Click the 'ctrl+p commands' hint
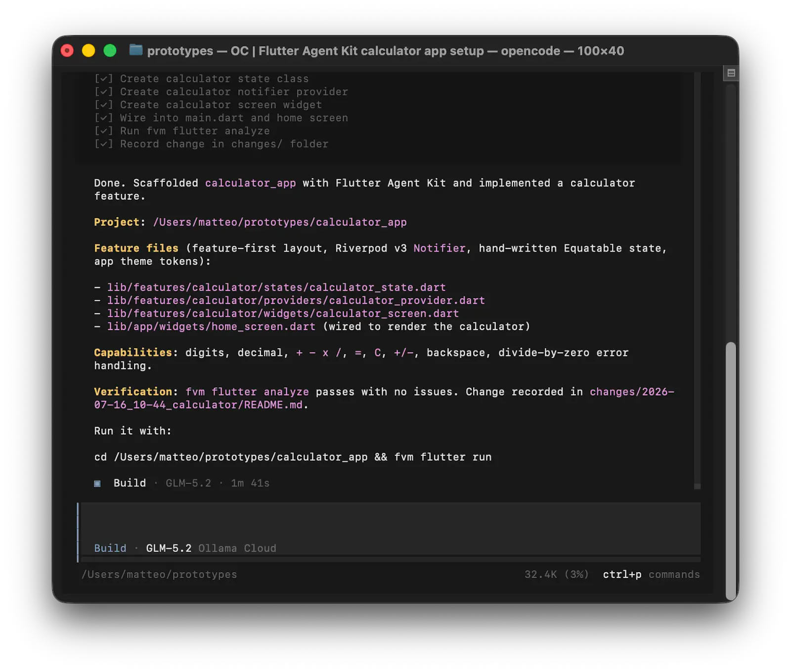Image resolution: width=791 pixels, height=672 pixels. tap(651, 575)
